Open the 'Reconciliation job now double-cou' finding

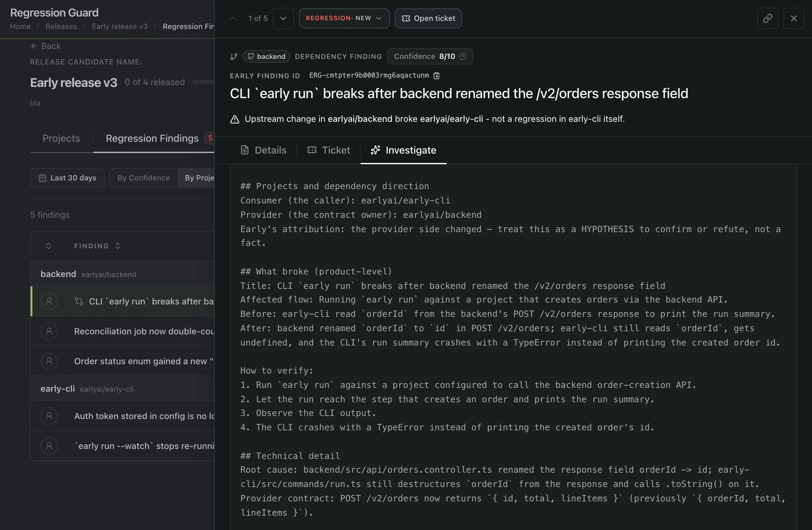[122, 331]
